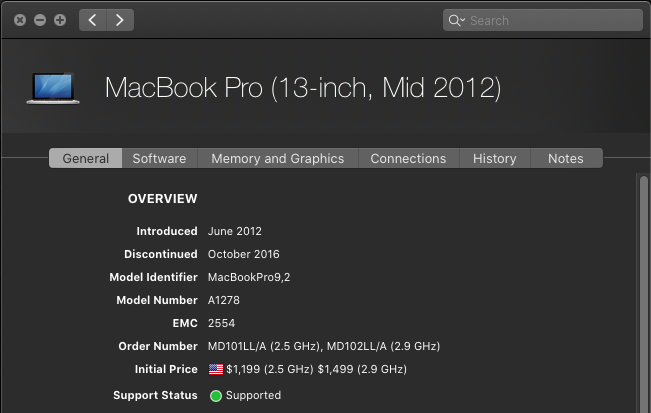
Task: Click the US flag beside Initial Price
Action: pos(216,369)
